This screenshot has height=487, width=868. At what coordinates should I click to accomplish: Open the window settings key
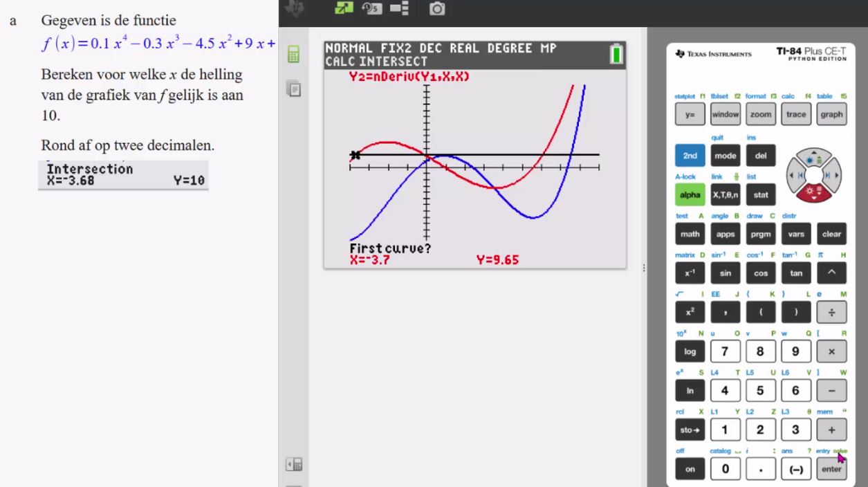tap(725, 115)
